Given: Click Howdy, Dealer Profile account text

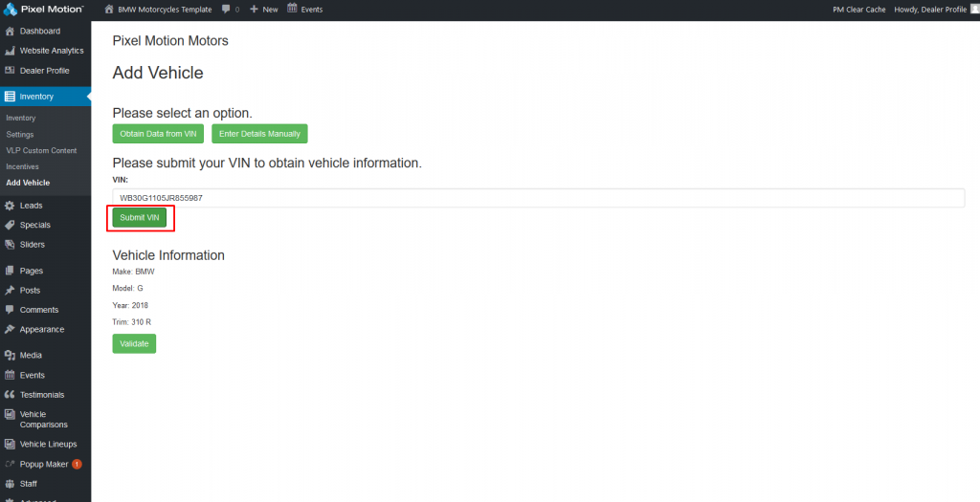Looking at the screenshot, I should [930, 10].
